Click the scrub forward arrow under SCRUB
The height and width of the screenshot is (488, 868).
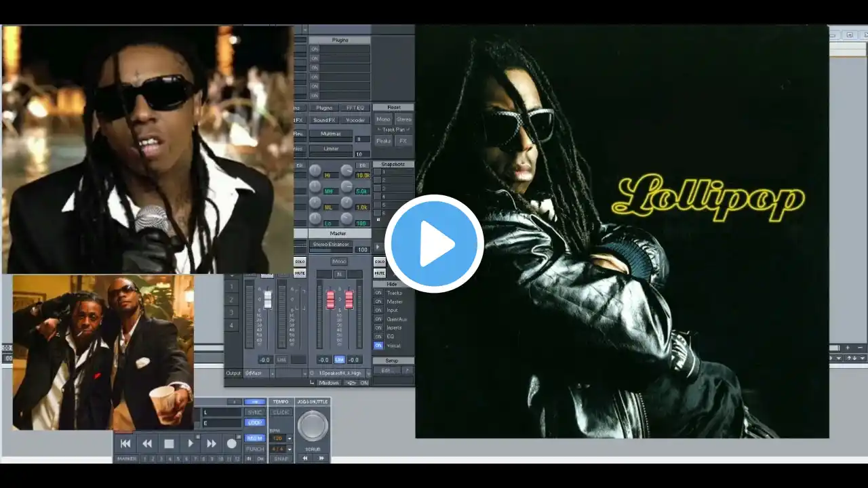(x=321, y=459)
